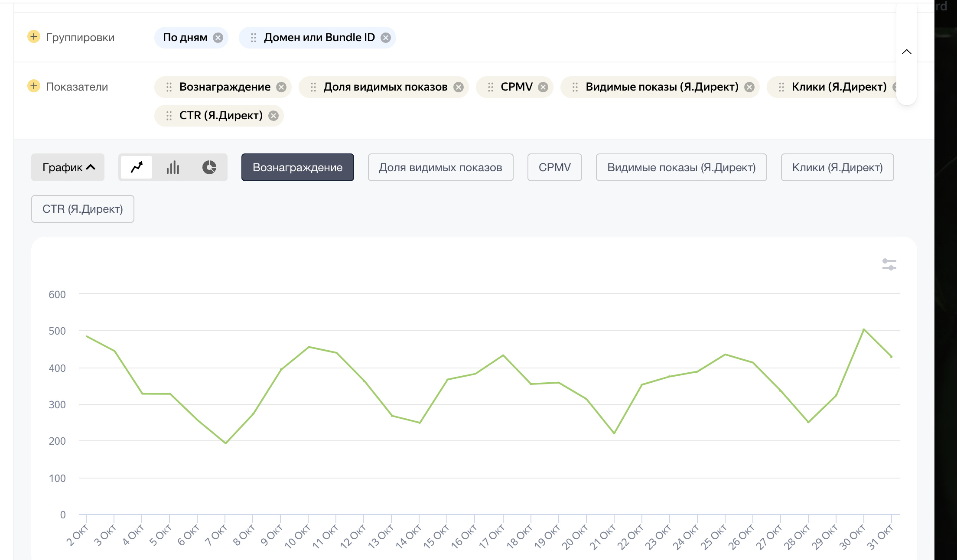The image size is (957, 560).
Task: Select Видимые показы (Я.Директ) chart tab
Action: [x=681, y=167]
